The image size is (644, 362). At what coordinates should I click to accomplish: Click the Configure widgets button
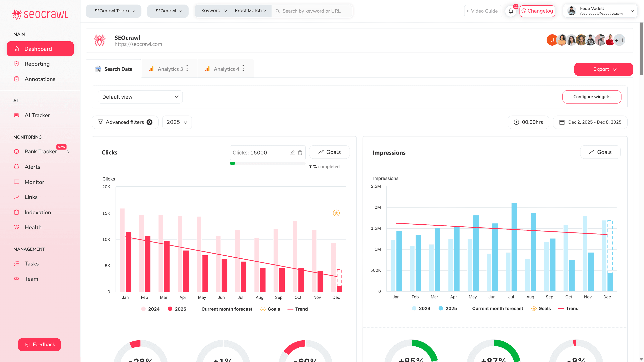coord(592,97)
